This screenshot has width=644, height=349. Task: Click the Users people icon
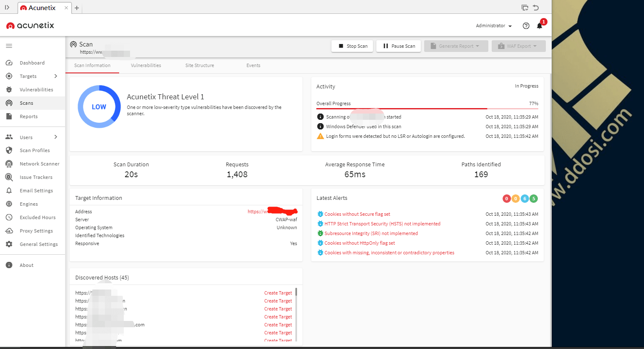(x=9, y=137)
